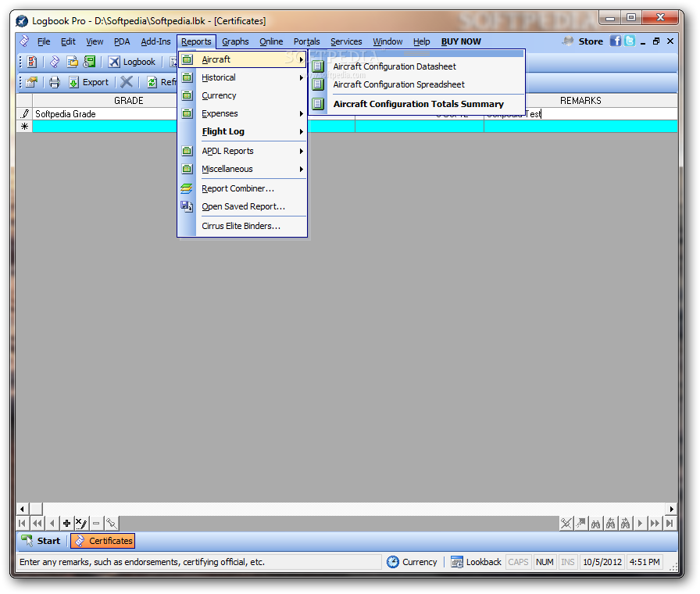Switch to the Certificates tab

(x=103, y=541)
